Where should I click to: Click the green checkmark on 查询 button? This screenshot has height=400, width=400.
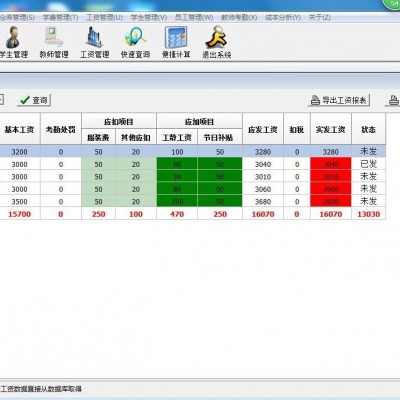pos(25,100)
